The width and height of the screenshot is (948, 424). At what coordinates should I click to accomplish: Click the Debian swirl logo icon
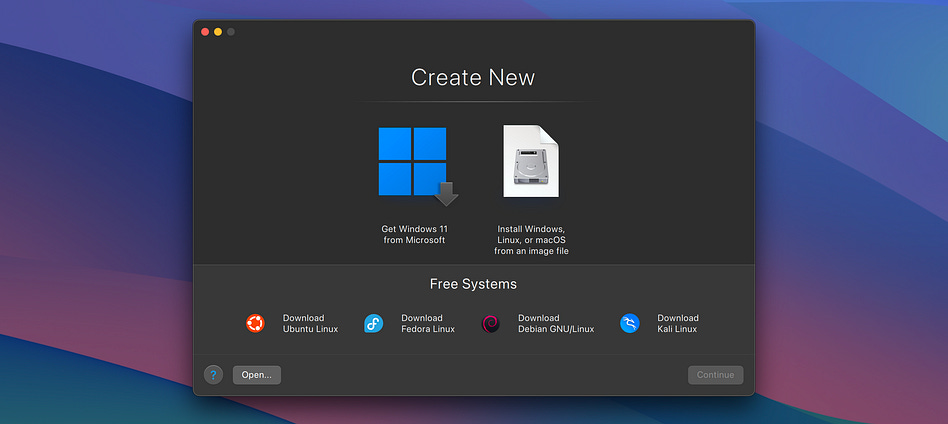point(490,324)
